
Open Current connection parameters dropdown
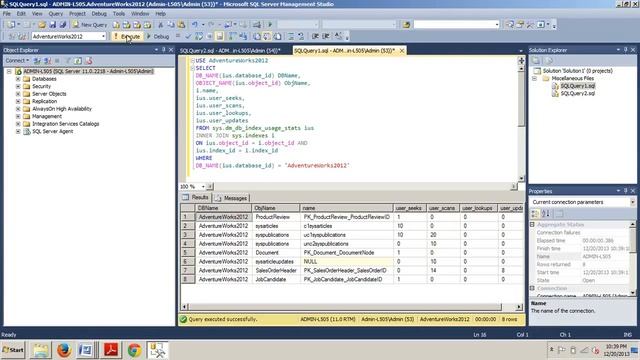pyautogui.click(x=632, y=202)
